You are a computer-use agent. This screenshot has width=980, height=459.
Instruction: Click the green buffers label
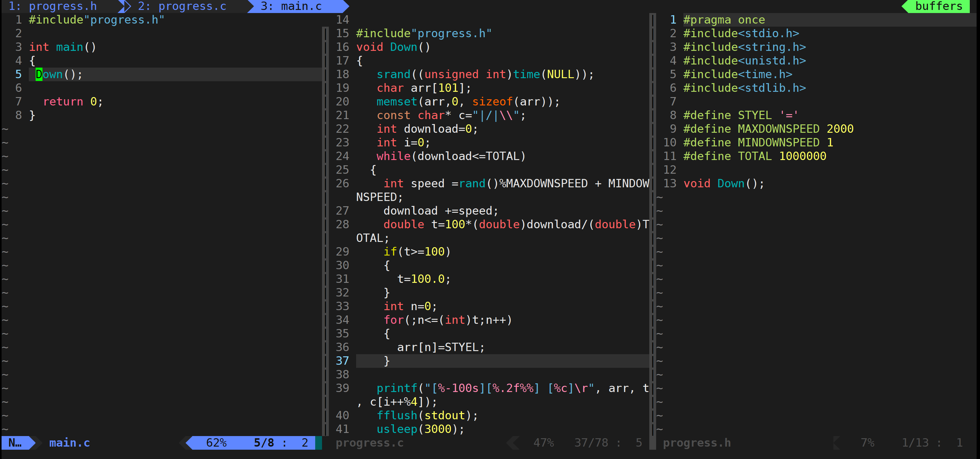[x=938, y=6]
